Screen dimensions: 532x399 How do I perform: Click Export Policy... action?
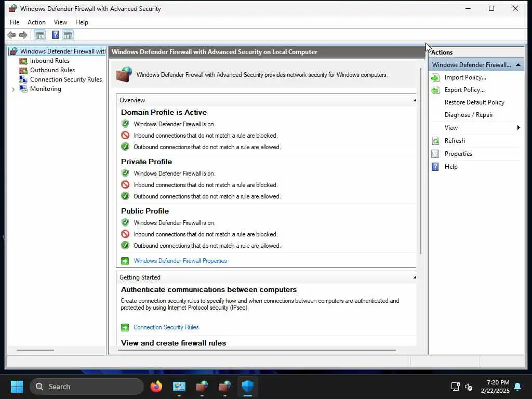pos(464,90)
